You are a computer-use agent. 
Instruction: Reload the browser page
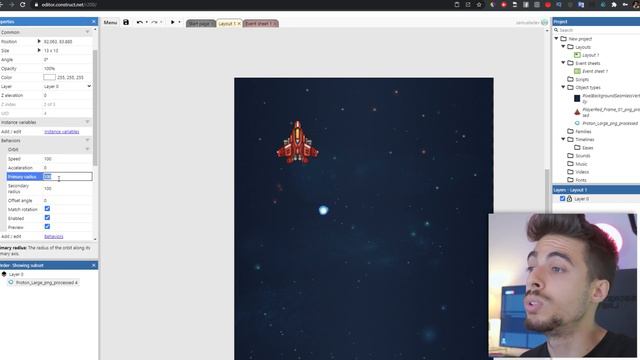point(23,4)
